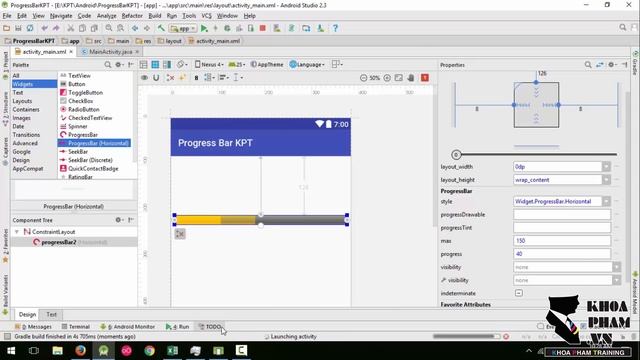Click the progressTint input field

pyautogui.click(x=562, y=228)
